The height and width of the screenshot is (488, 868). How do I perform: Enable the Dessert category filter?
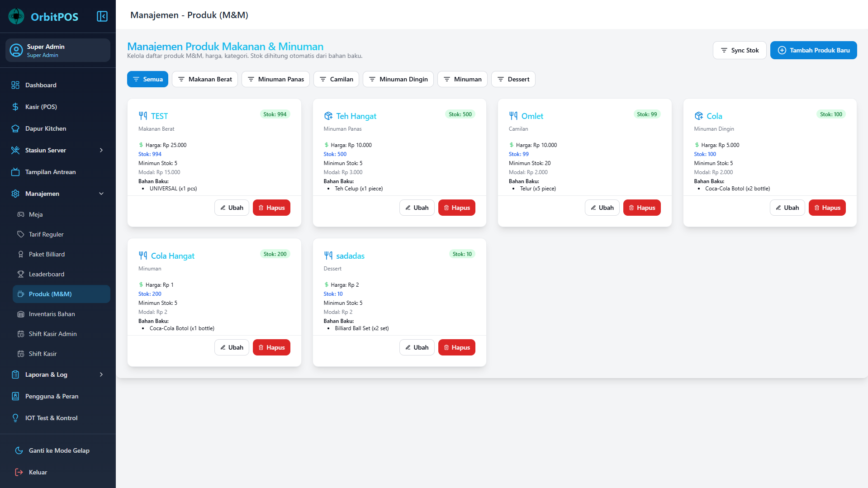coord(513,79)
